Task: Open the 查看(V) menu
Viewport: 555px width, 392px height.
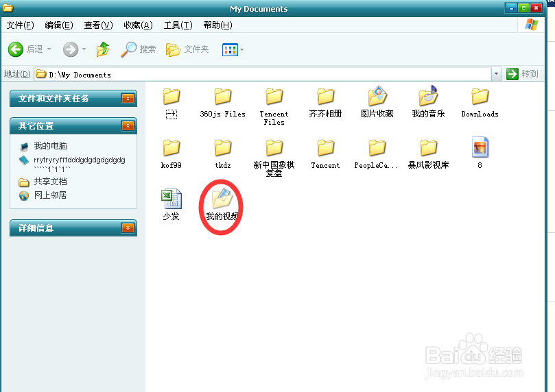Action: pyautogui.click(x=98, y=25)
